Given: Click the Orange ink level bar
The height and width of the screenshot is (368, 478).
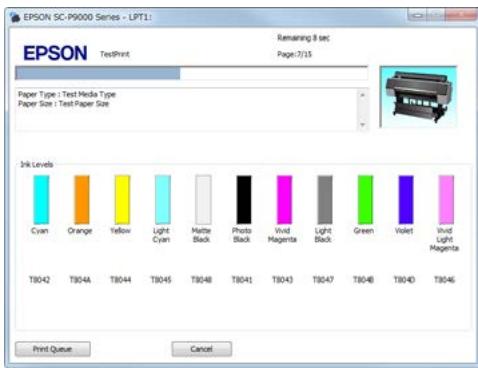Looking at the screenshot, I should click(x=82, y=200).
